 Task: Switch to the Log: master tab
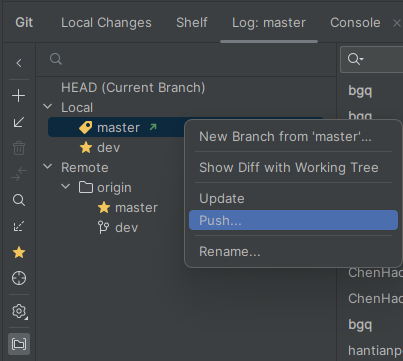(269, 23)
